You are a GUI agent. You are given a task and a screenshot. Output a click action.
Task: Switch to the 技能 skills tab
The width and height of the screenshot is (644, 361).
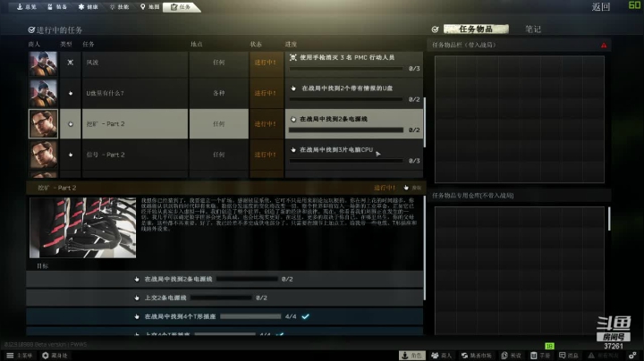pyautogui.click(x=119, y=6)
